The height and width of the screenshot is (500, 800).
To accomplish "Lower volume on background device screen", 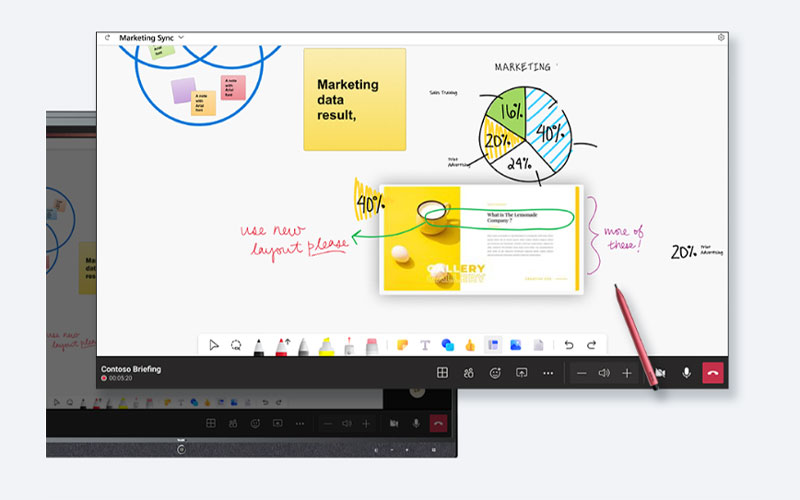I will click(x=328, y=423).
